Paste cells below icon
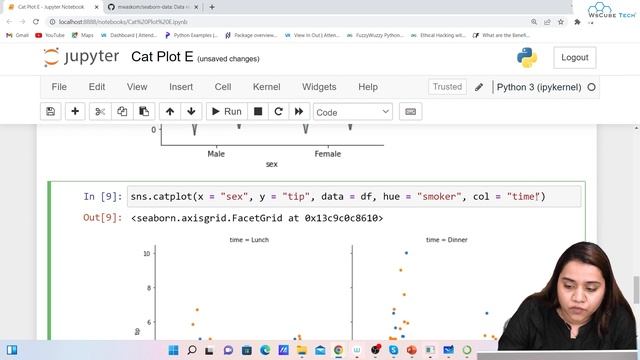 [144, 111]
